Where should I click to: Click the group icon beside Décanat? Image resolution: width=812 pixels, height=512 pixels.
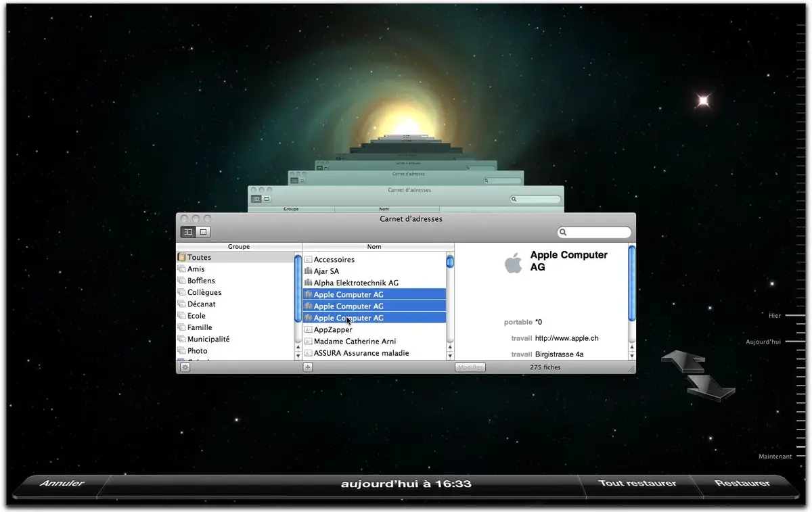(x=181, y=304)
